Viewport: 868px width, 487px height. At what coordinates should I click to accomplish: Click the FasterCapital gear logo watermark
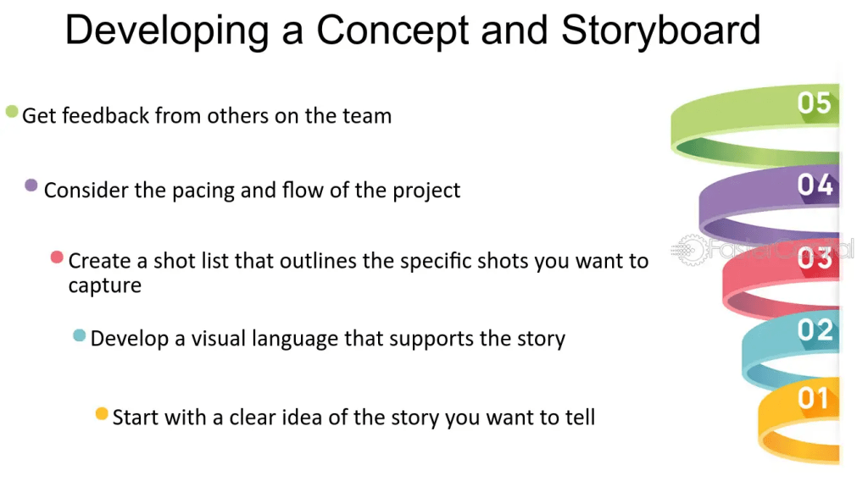point(688,250)
